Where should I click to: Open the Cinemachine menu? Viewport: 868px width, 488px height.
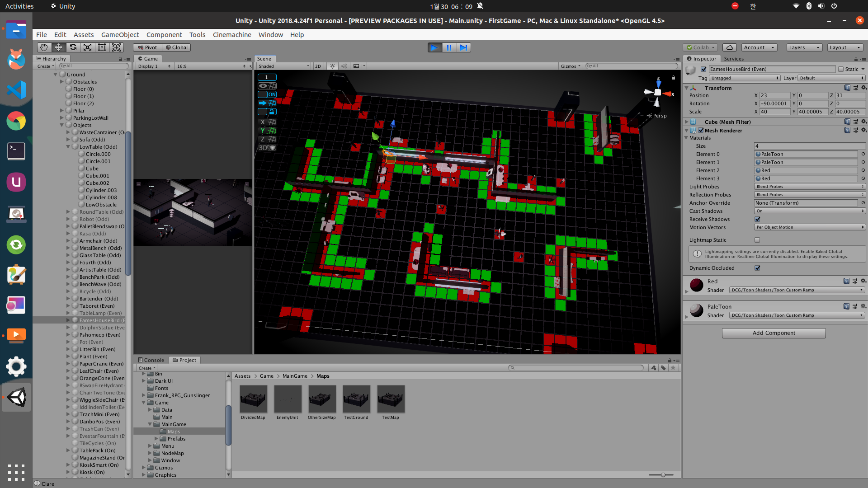tap(232, 35)
